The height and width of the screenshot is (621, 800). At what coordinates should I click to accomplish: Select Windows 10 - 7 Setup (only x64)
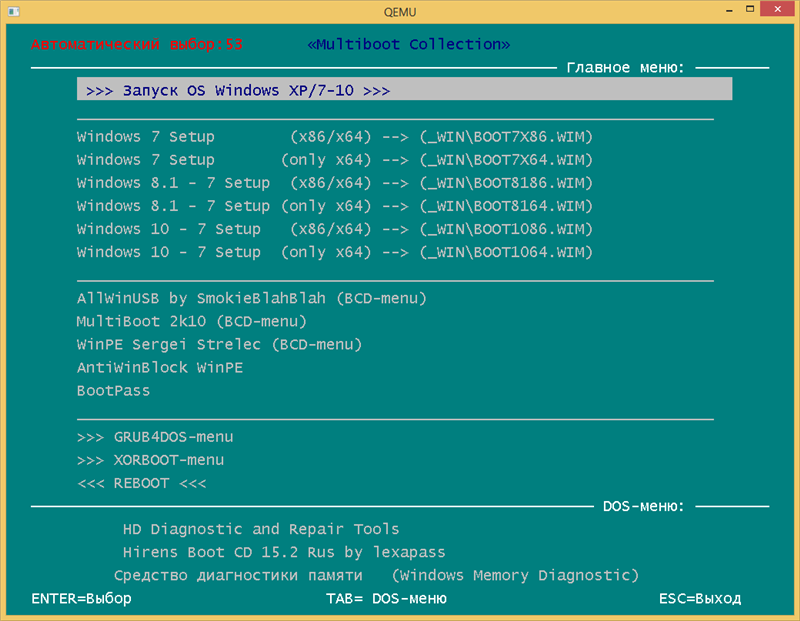[335, 252]
